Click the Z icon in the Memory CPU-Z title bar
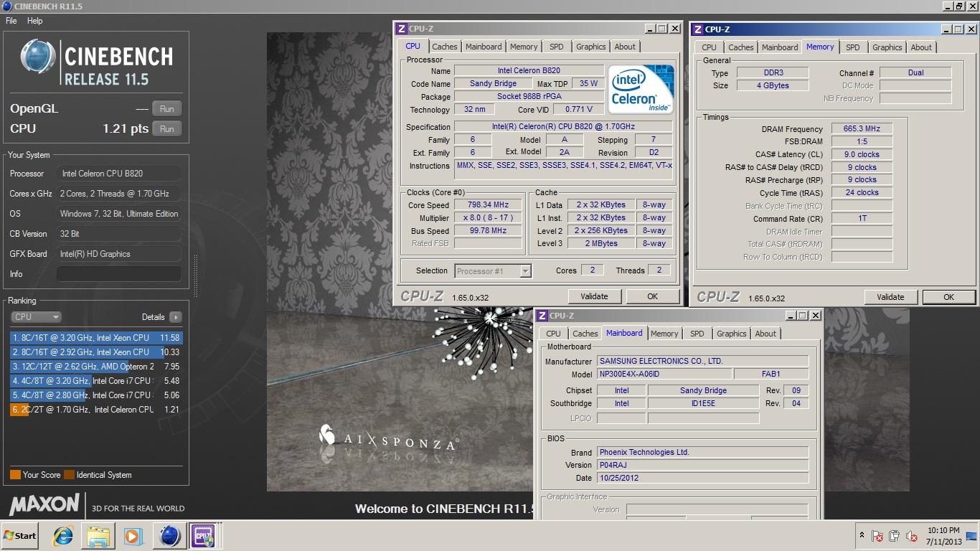Viewport: 980px width, 551px height. pyautogui.click(x=698, y=29)
